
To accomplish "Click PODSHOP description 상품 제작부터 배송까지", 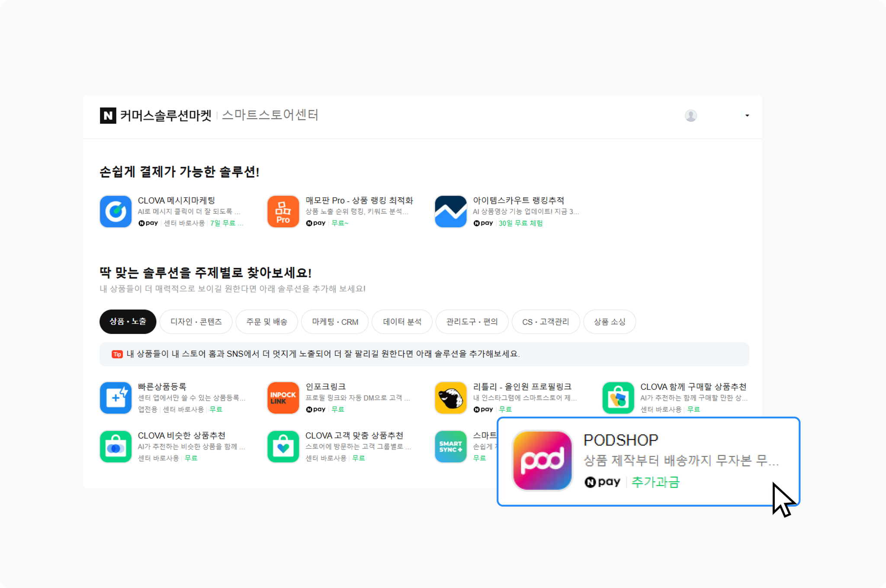I will 681,460.
